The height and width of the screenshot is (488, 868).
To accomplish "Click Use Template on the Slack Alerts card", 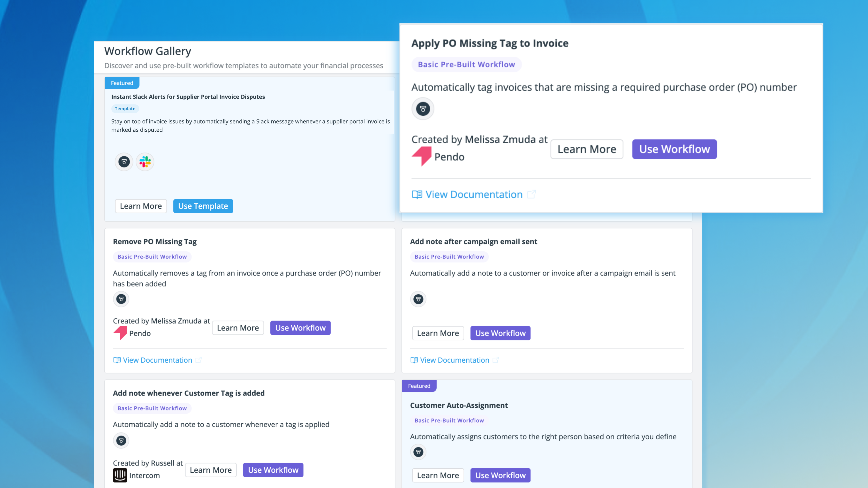I will point(203,206).
